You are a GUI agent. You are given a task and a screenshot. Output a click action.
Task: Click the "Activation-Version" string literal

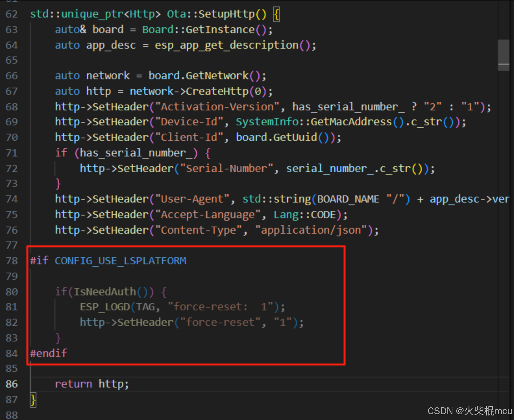point(217,107)
